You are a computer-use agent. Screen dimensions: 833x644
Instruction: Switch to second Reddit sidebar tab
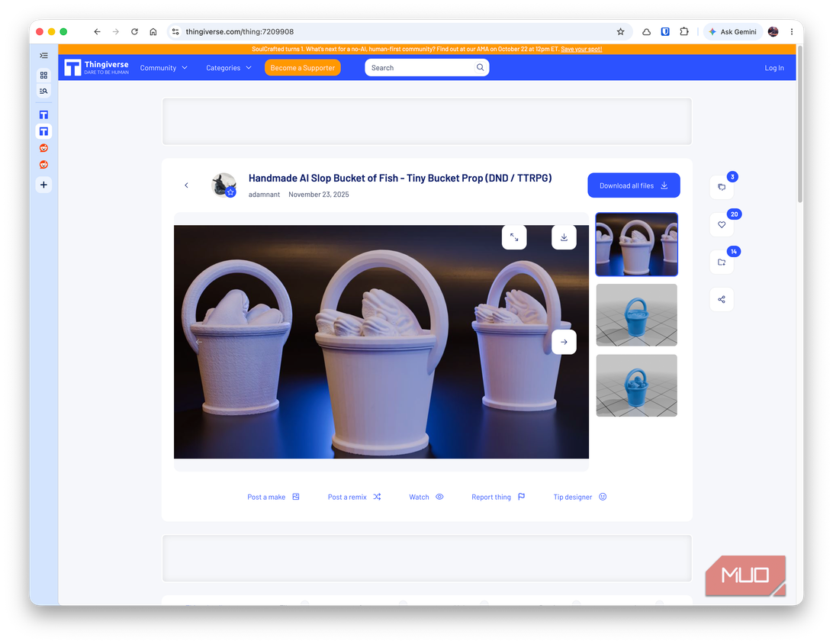43,165
